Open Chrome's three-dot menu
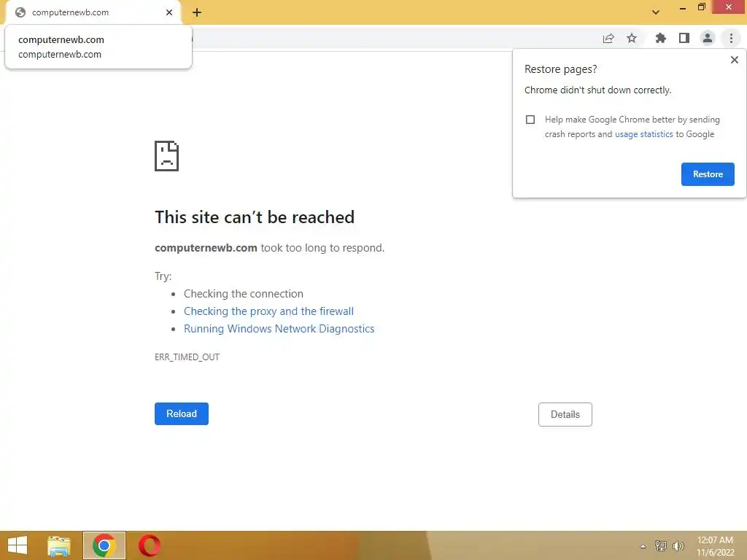Viewport: 747px width, 560px height. pyautogui.click(x=731, y=38)
